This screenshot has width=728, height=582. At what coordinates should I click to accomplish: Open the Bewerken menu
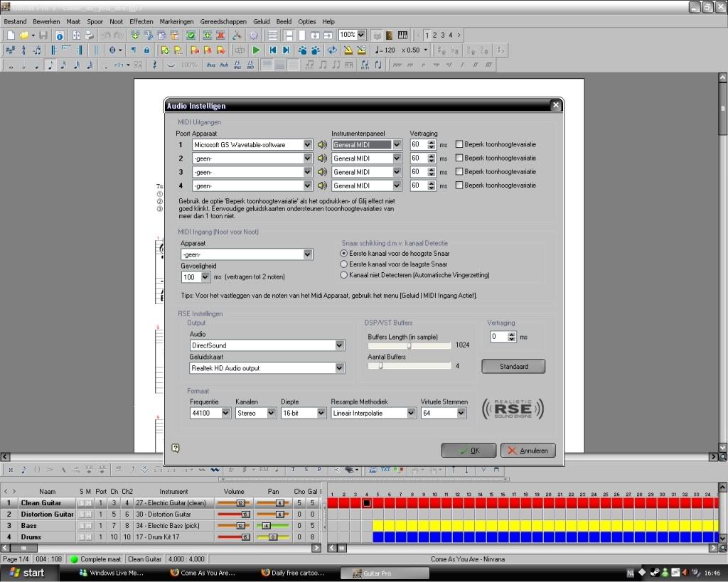point(46,21)
